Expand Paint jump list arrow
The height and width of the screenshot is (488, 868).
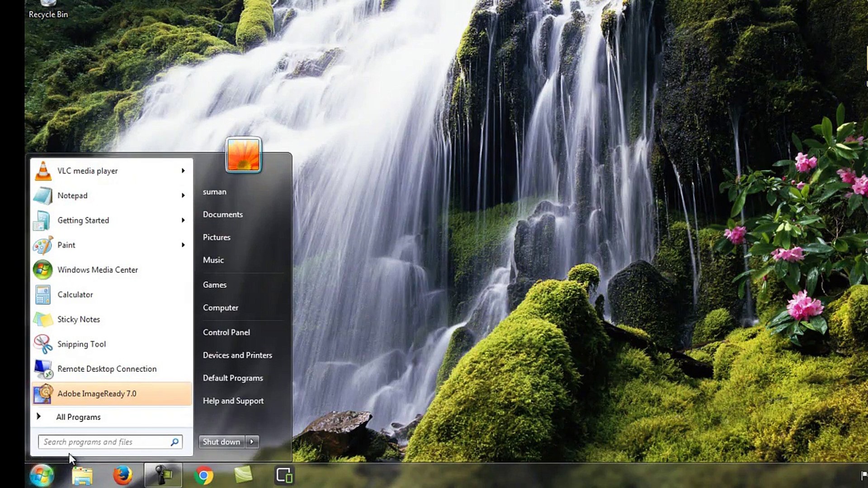(x=183, y=245)
